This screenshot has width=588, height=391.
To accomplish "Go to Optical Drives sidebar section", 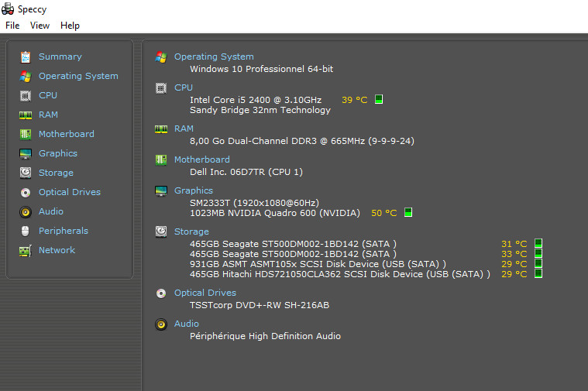I will click(x=70, y=192).
